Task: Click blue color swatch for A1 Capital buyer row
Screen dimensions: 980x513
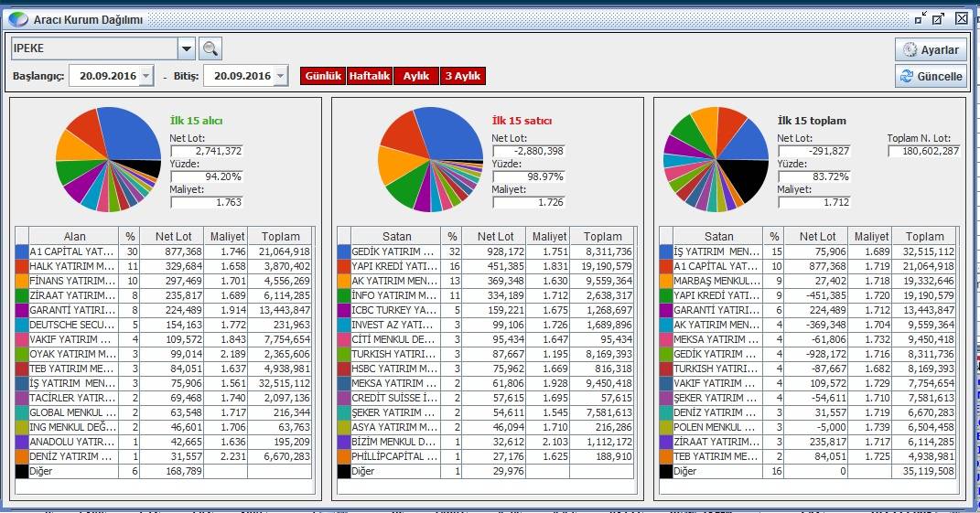Action: (x=22, y=251)
